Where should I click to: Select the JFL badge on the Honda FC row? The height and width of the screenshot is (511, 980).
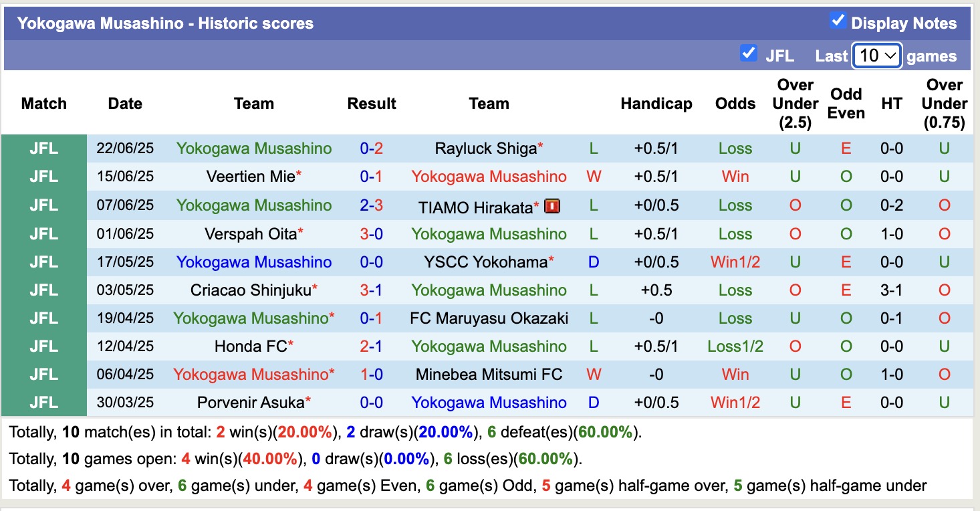(43, 346)
